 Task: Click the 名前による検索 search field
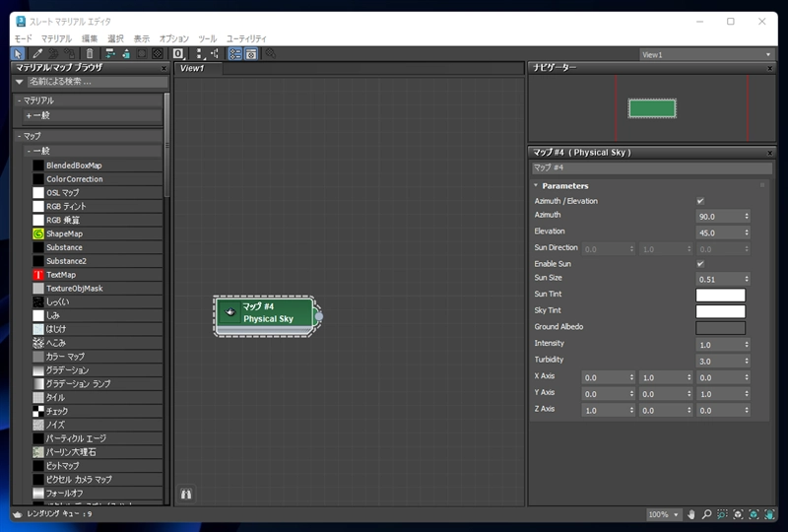tap(98, 82)
